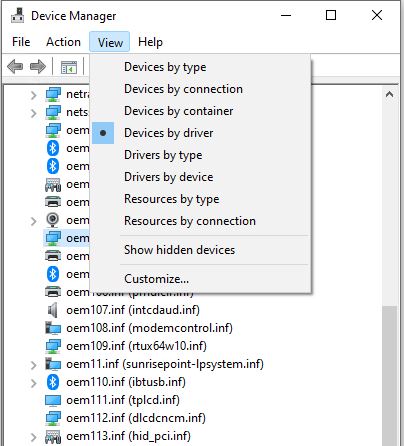The height and width of the screenshot is (446, 404).
Task: Click the network icon of oem109.inf
Action: [53, 346]
